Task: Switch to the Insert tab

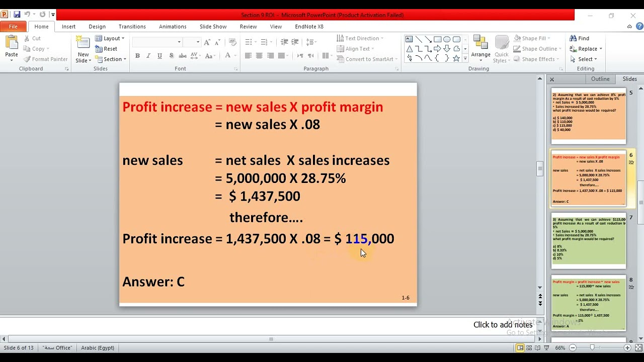Action: (68, 27)
